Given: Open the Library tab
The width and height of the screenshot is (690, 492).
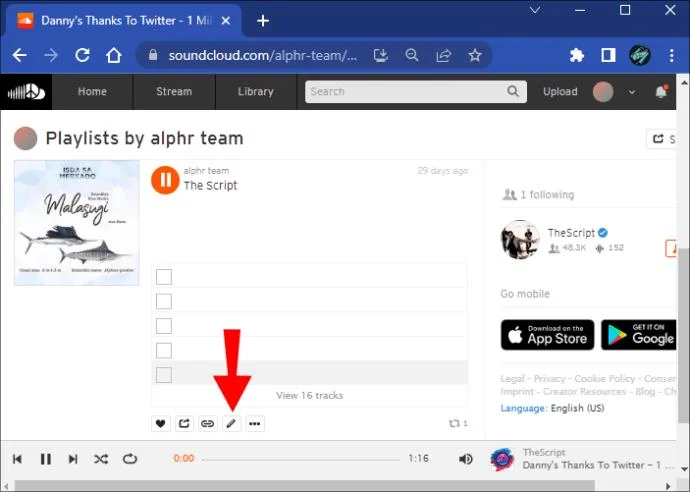Looking at the screenshot, I should tap(255, 92).
